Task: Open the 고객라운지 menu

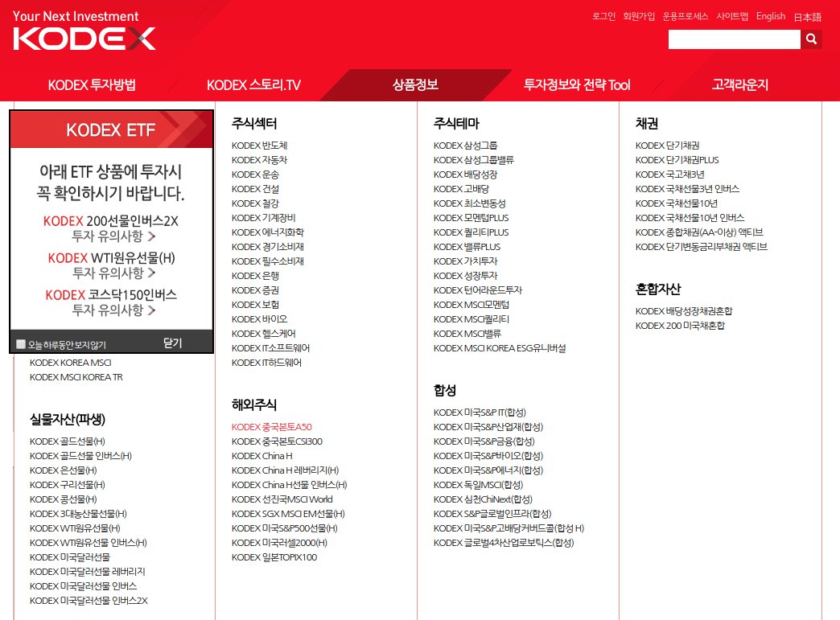Action: pyautogui.click(x=739, y=84)
